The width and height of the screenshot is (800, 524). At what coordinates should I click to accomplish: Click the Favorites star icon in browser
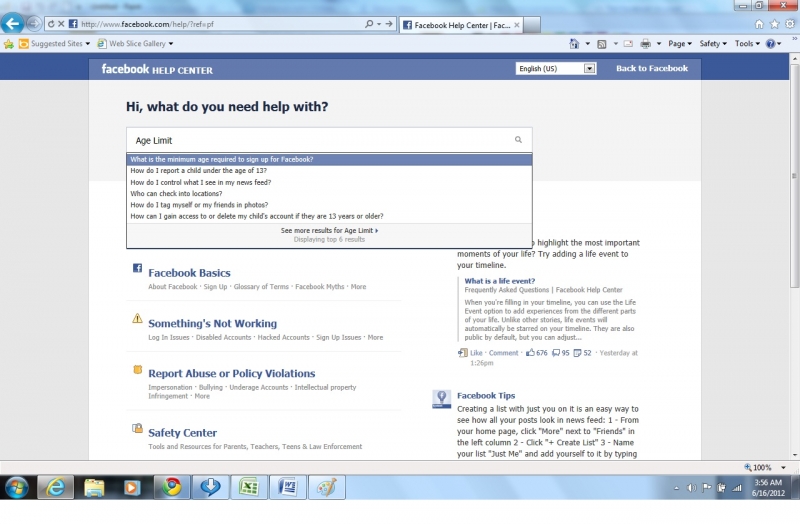(774, 23)
